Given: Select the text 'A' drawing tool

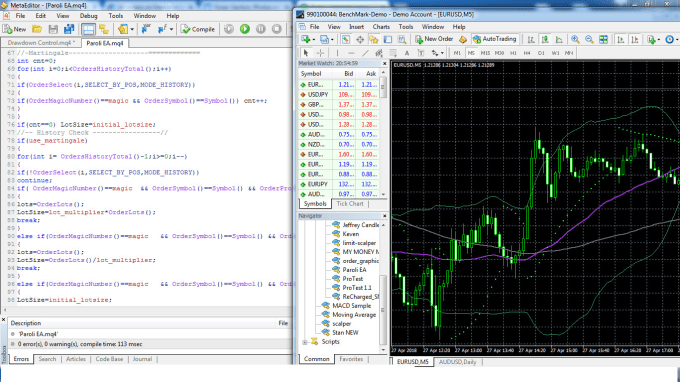Looking at the screenshot, I should click(x=407, y=53).
